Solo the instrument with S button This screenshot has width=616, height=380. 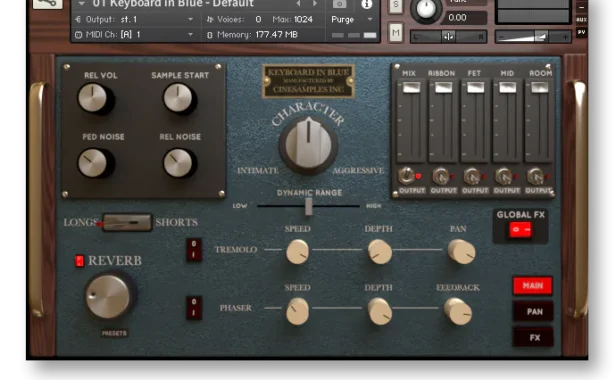[396, 5]
